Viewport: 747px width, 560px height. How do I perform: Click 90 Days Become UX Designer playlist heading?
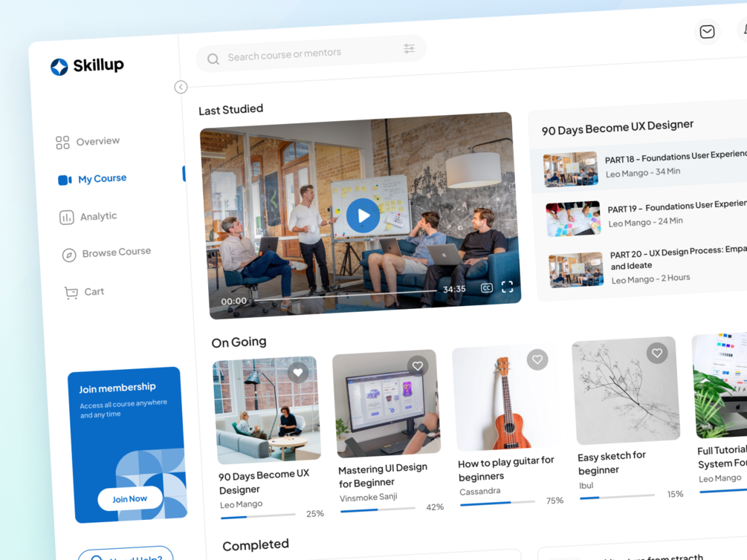click(x=618, y=127)
